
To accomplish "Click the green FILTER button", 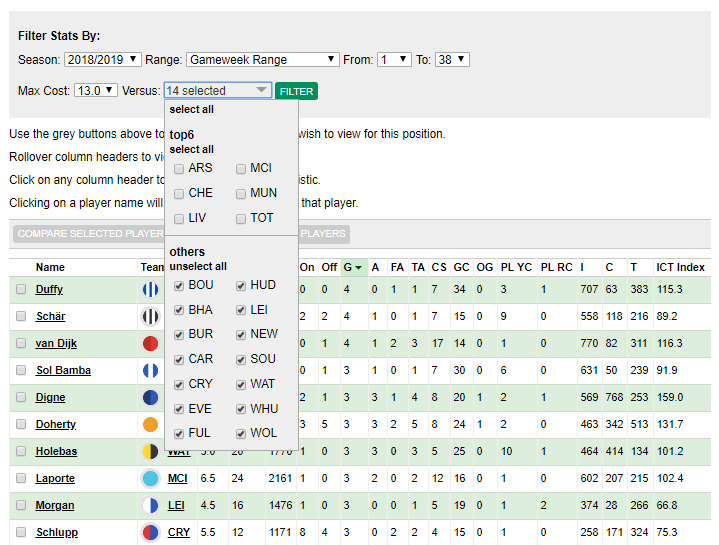I will tap(296, 91).
